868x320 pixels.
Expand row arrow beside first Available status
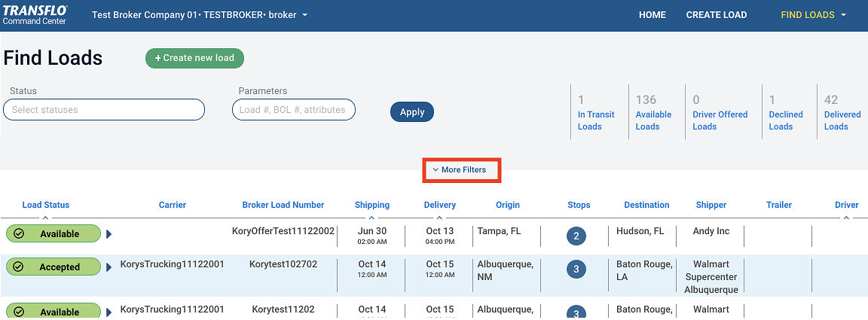(x=109, y=234)
